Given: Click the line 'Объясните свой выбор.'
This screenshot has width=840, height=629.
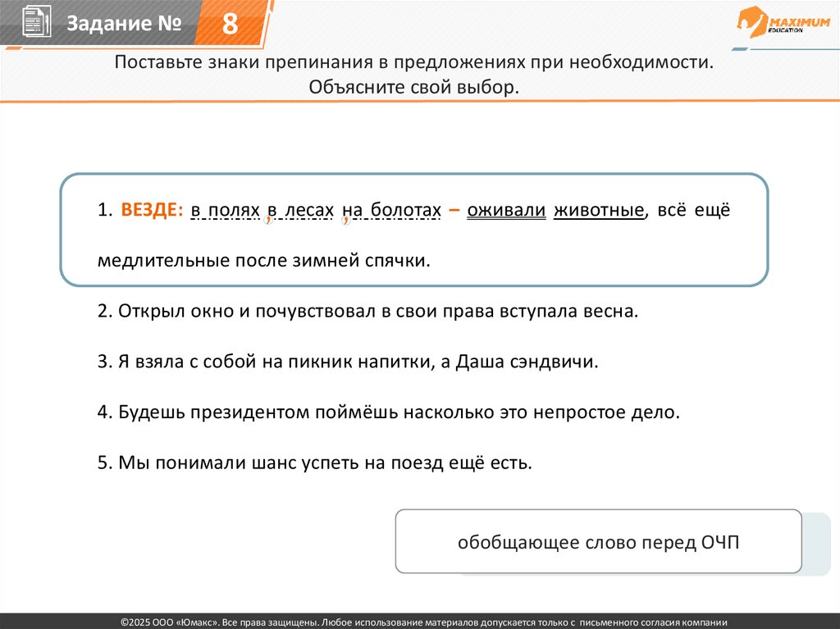Looking at the screenshot, I should point(413,87).
